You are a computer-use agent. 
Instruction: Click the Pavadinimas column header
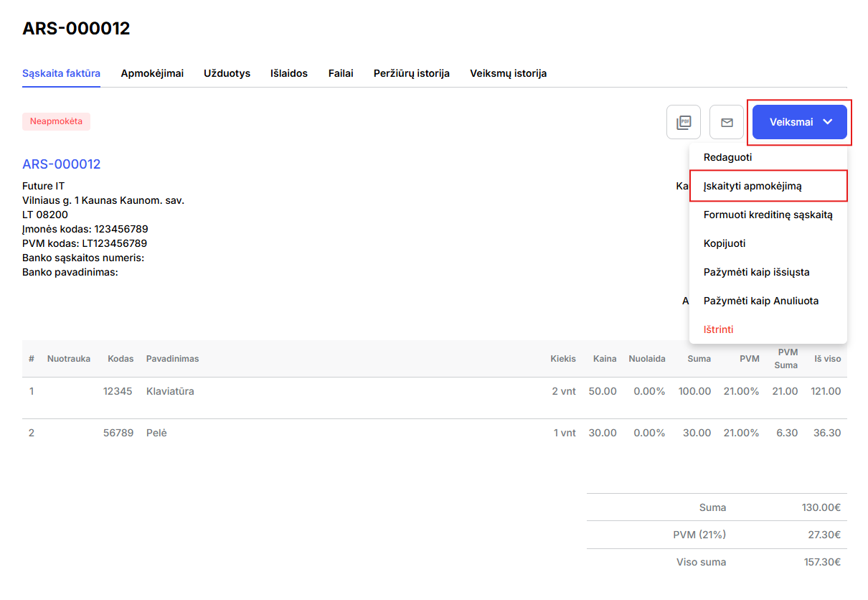(x=173, y=358)
